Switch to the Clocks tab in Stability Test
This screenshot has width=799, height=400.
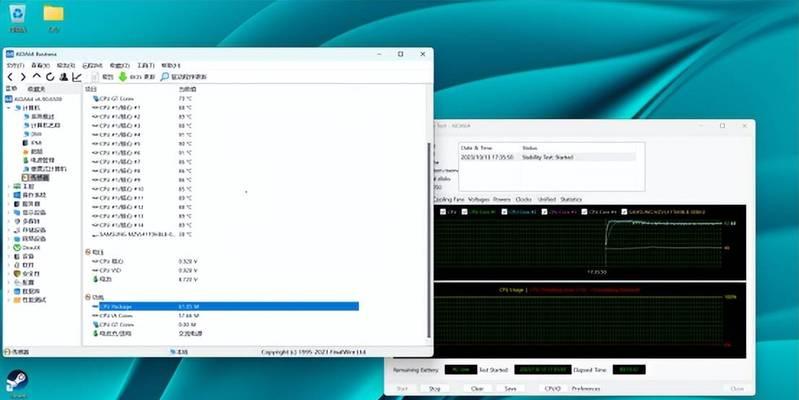[x=523, y=199]
